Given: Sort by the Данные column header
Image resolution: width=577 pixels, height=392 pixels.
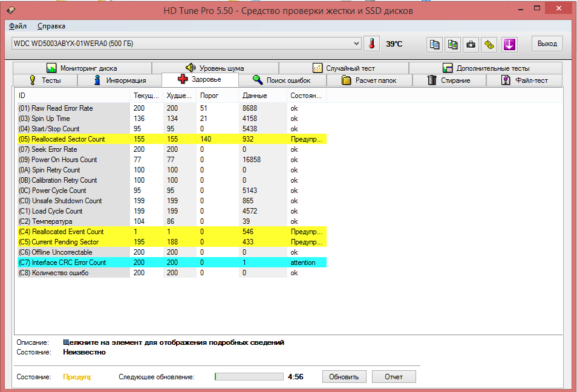Looking at the screenshot, I should [262, 96].
